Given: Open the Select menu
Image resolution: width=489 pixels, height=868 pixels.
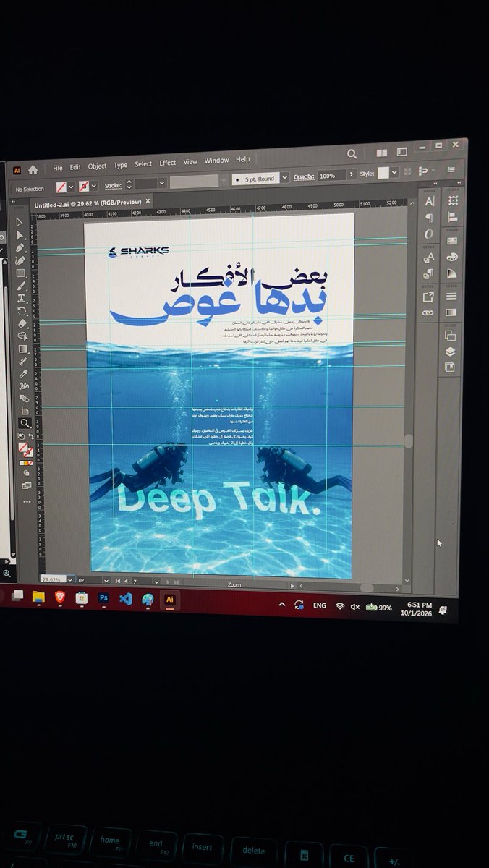Looking at the screenshot, I should (x=143, y=164).
